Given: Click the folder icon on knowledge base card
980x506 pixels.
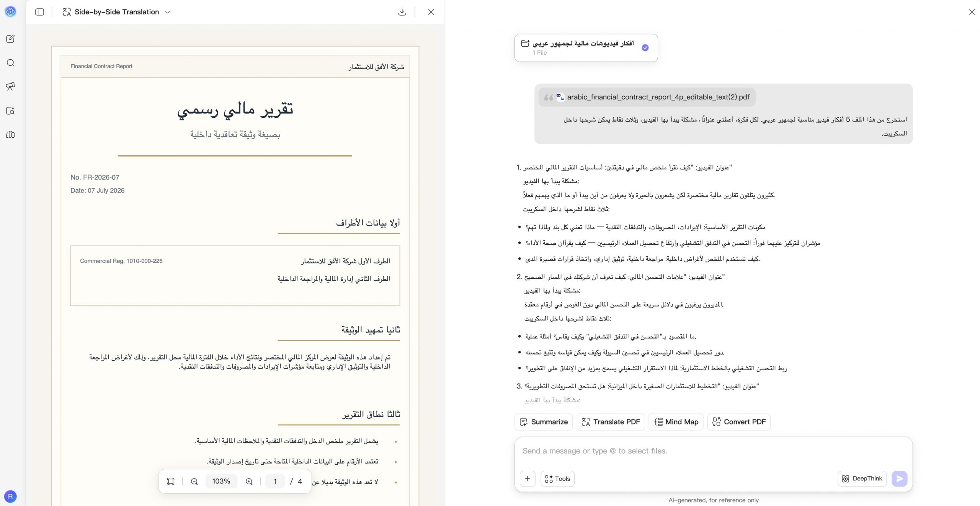Looking at the screenshot, I should point(525,43).
